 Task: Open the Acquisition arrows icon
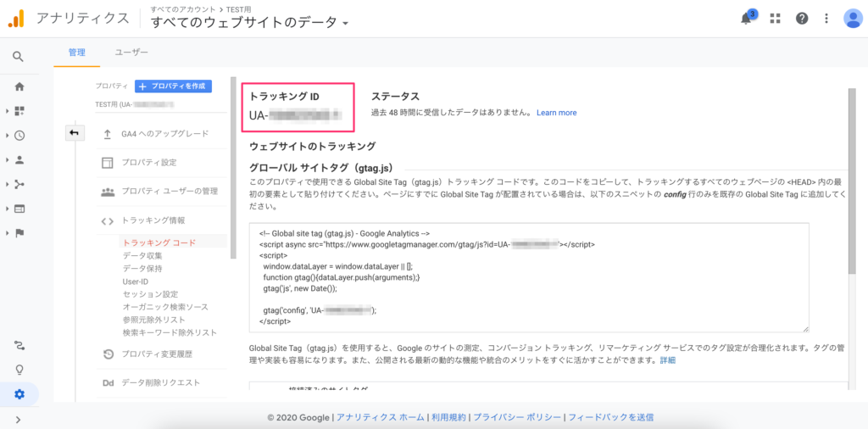[19, 184]
